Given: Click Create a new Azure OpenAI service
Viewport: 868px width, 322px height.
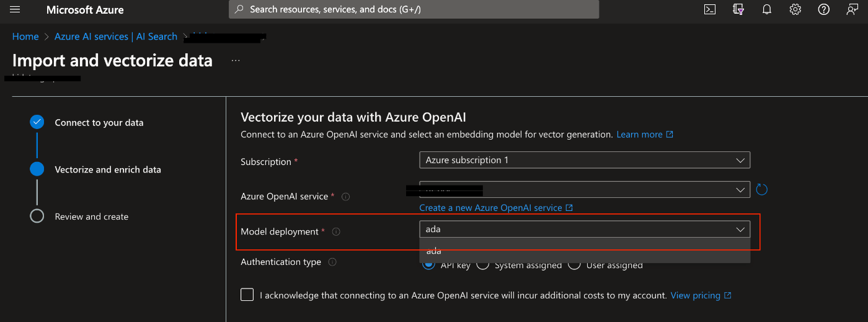Looking at the screenshot, I should pos(496,208).
